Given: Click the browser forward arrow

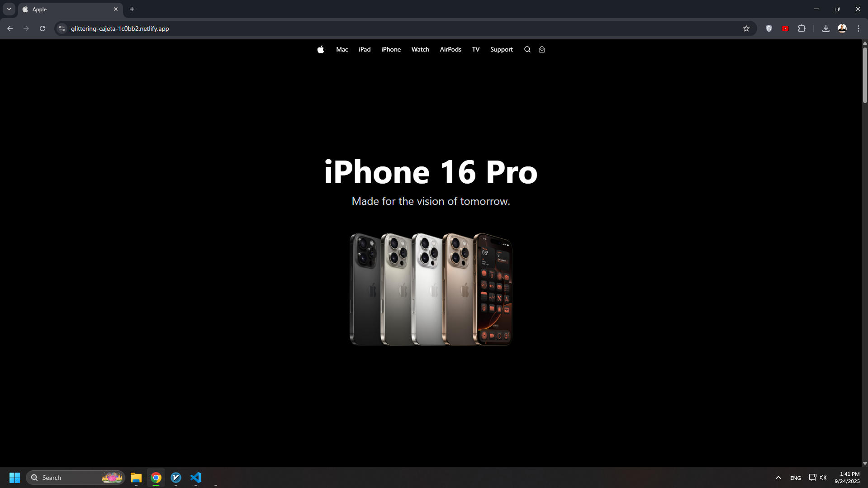Looking at the screenshot, I should (26, 28).
